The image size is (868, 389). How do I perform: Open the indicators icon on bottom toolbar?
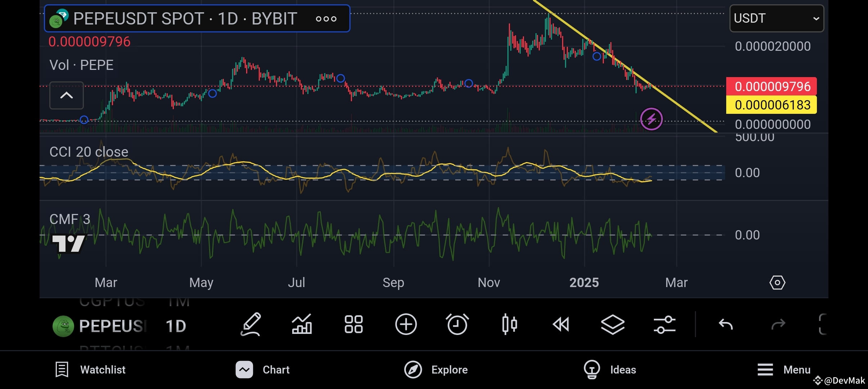[x=302, y=324]
